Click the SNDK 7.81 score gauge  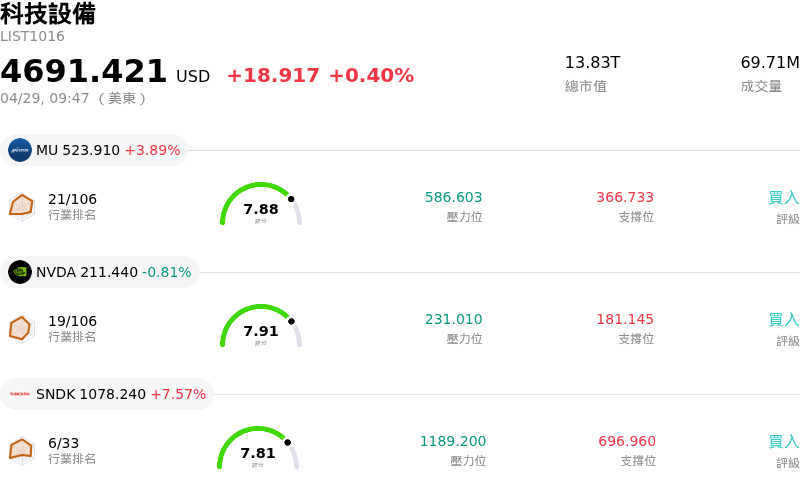pos(258,450)
